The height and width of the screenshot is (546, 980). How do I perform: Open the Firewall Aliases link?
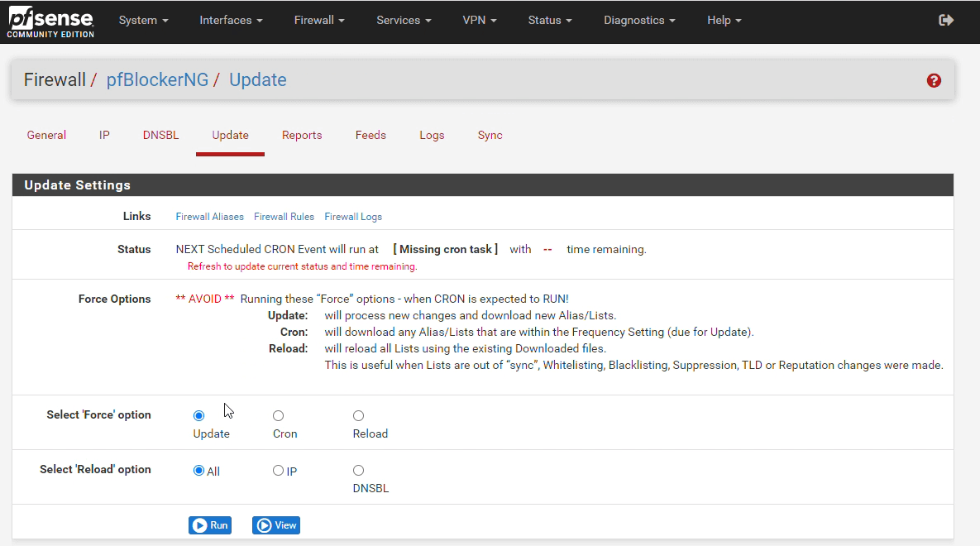click(209, 217)
